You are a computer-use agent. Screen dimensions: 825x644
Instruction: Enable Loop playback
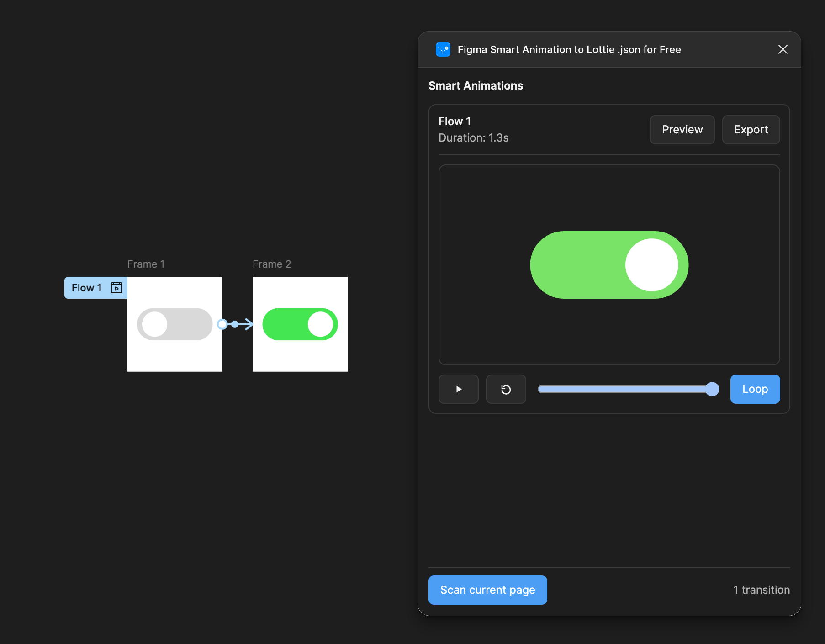click(x=755, y=389)
